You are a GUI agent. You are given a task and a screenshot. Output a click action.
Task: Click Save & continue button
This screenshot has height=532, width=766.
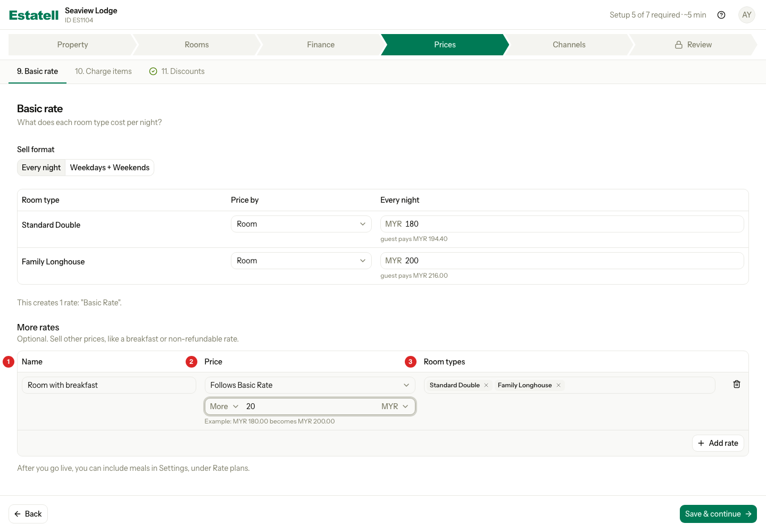click(x=718, y=514)
